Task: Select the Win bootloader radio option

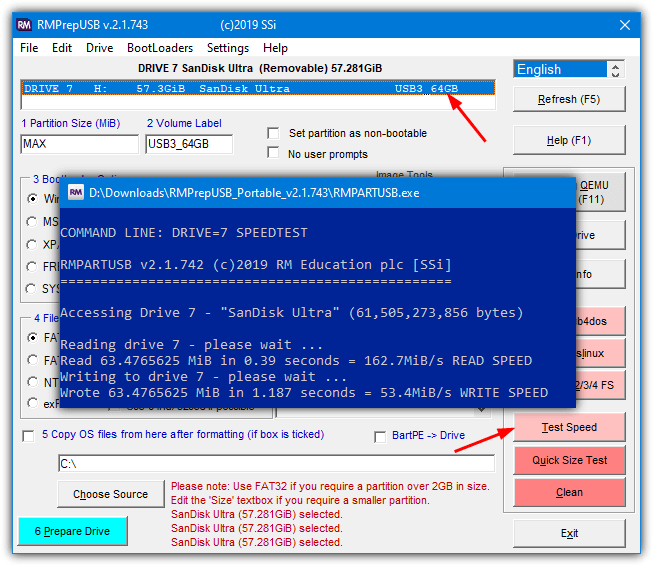Action: tap(32, 199)
